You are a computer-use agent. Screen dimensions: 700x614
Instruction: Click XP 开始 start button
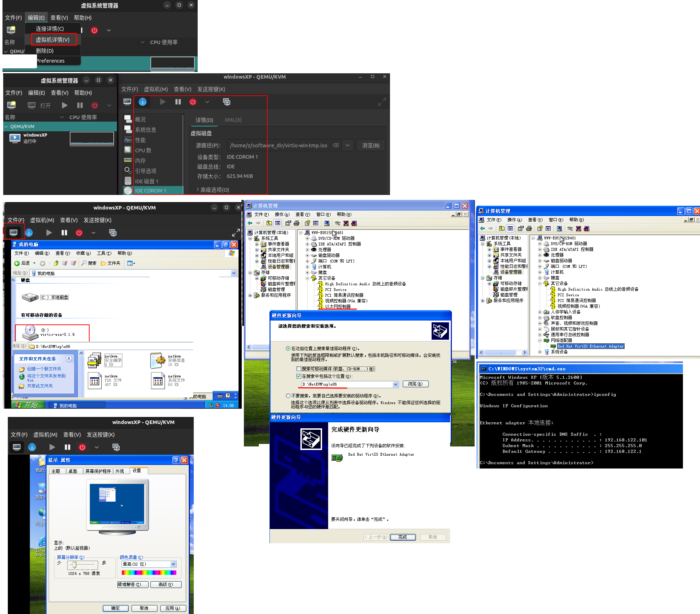point(28,405)
